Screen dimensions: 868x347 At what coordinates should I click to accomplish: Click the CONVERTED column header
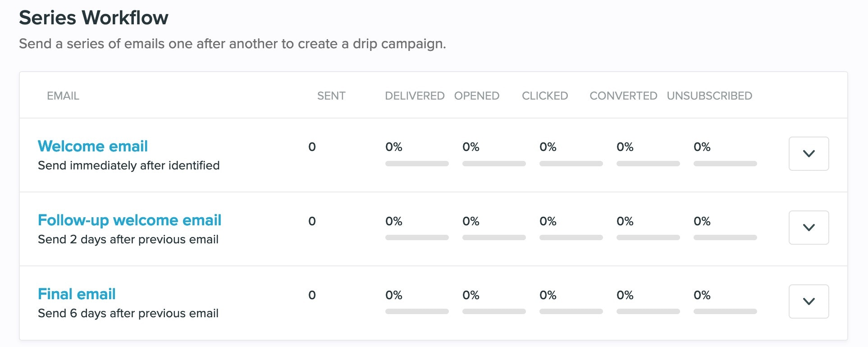[623, 96]
